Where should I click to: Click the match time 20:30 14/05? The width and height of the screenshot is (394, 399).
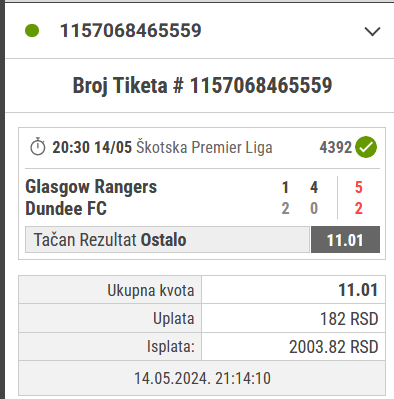92,147
